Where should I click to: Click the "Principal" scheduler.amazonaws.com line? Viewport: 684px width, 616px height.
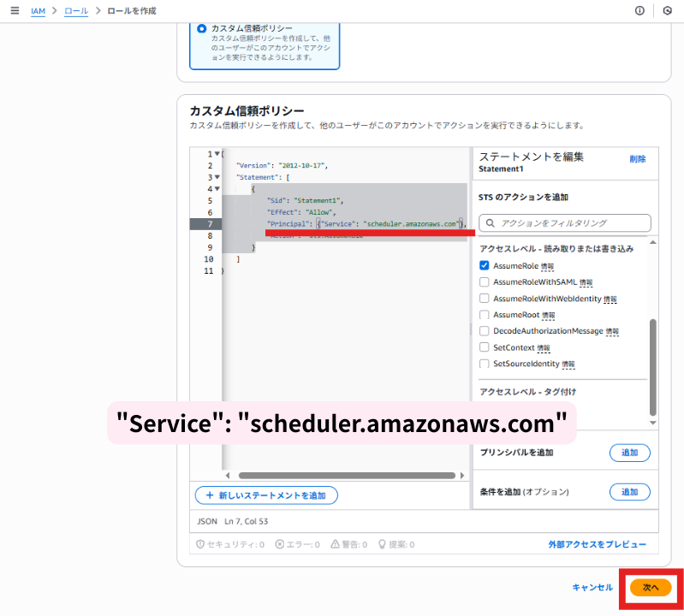(x=366, y=224)
